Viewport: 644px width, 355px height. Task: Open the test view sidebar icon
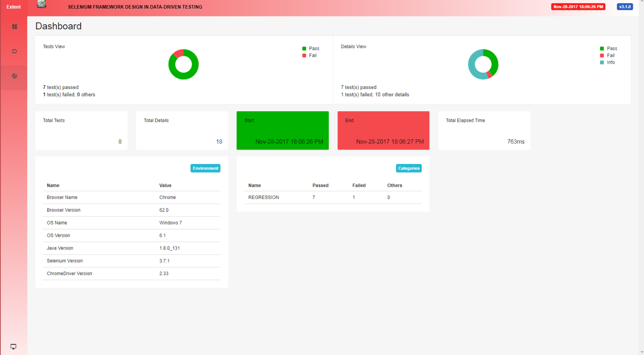14,27
